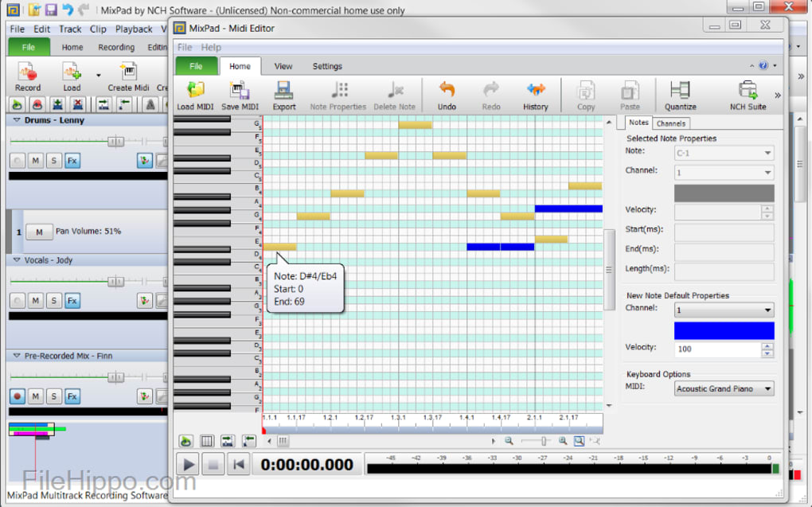The image size is (812, 507).
Task: Switch to the Channels tab
Action: point(671,123)
